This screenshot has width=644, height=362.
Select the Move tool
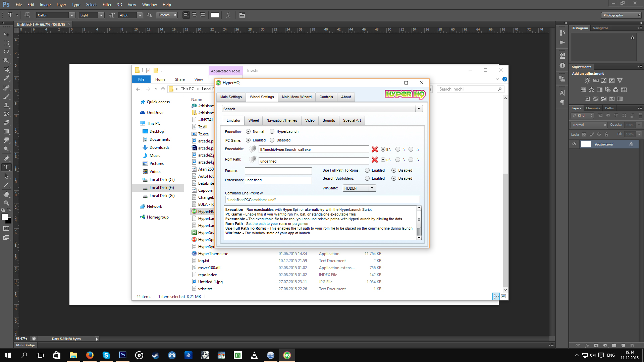6,34
